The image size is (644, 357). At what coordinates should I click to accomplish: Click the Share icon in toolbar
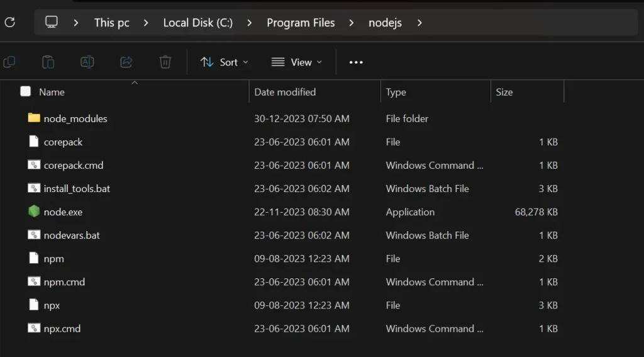coord(126,62)
